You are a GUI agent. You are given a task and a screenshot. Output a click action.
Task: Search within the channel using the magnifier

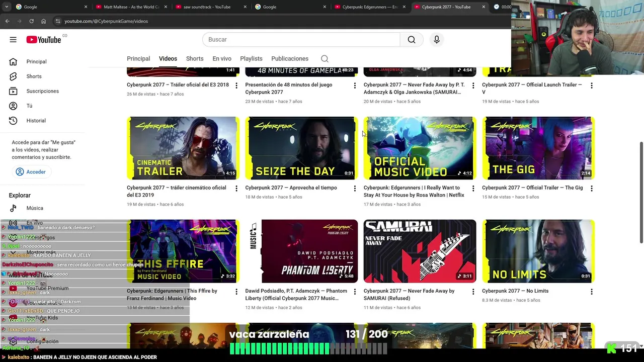point(325,59)
